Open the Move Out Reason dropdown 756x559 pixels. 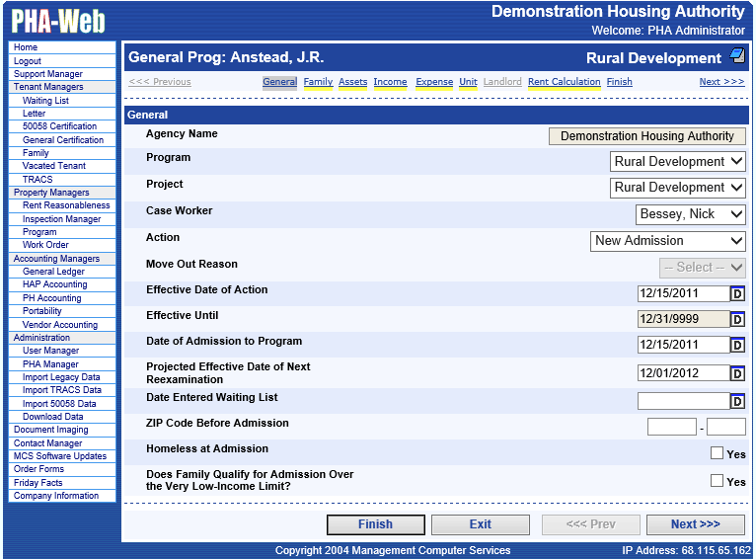coord(703,268)
